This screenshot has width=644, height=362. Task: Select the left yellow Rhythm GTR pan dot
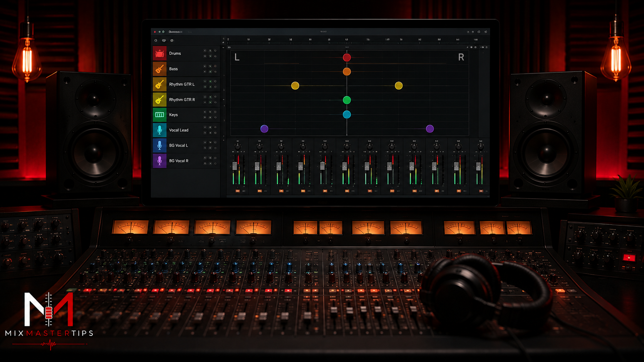[x=295, y=85]
